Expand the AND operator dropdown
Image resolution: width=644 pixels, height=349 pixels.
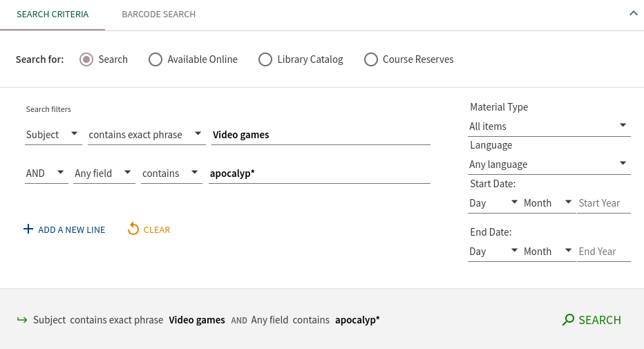click(x=46, y=173)
